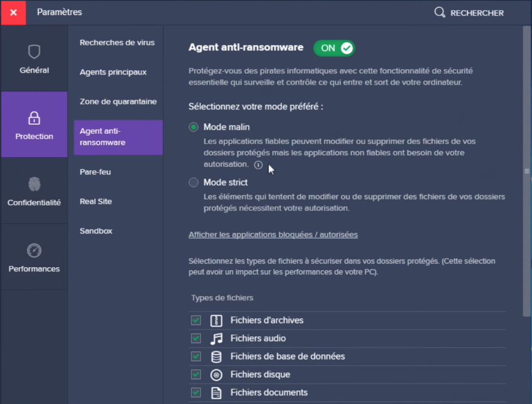Screen dimensions: 532x404
Task: Close settings with the red X button
Action: point(13,13)
